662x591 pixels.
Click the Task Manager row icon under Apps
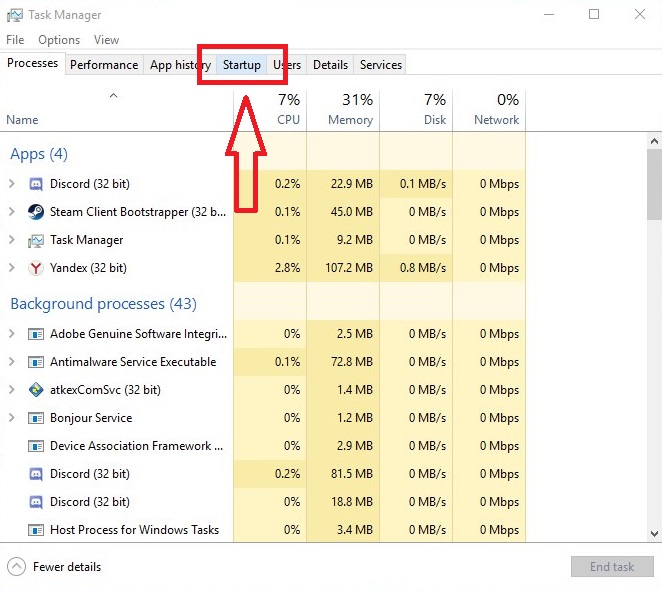point(36,241)
